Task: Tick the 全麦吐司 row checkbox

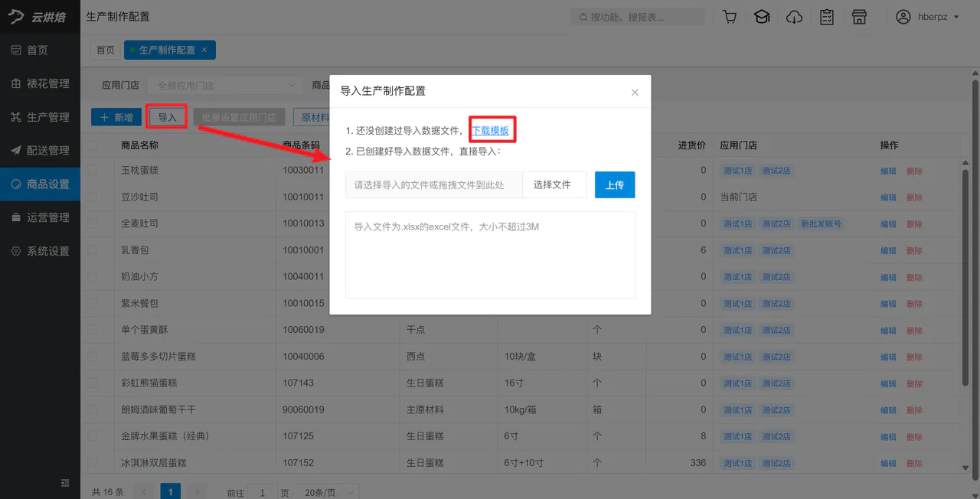Action: tap(92, 223)
